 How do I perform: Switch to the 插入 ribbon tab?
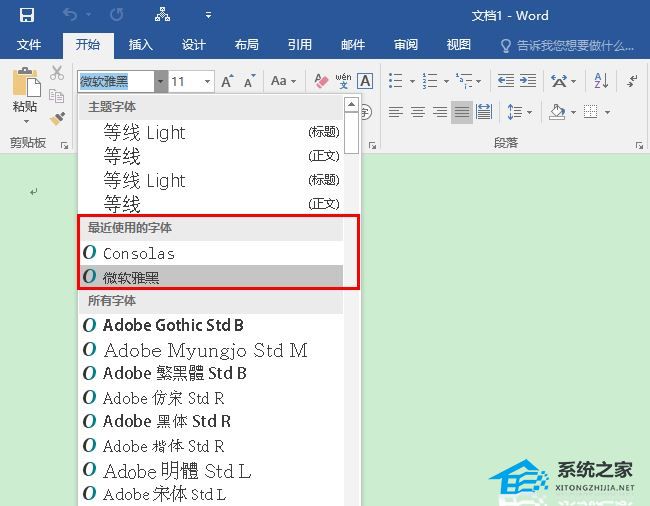141,44
